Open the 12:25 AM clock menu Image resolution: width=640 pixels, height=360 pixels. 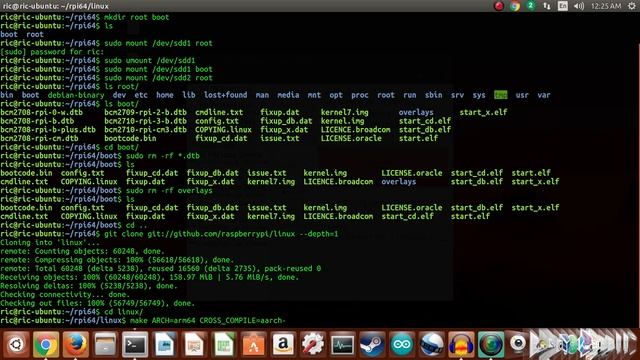[x=606, y=6]
